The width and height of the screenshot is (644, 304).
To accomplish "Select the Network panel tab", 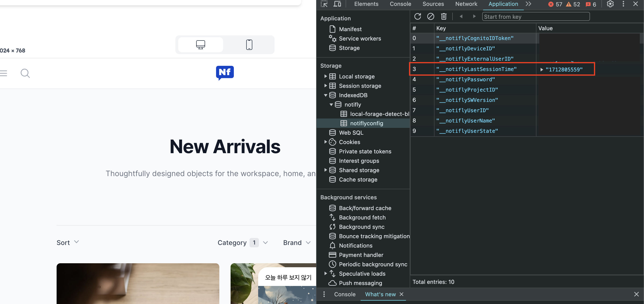I will click(x=466, y=4).
